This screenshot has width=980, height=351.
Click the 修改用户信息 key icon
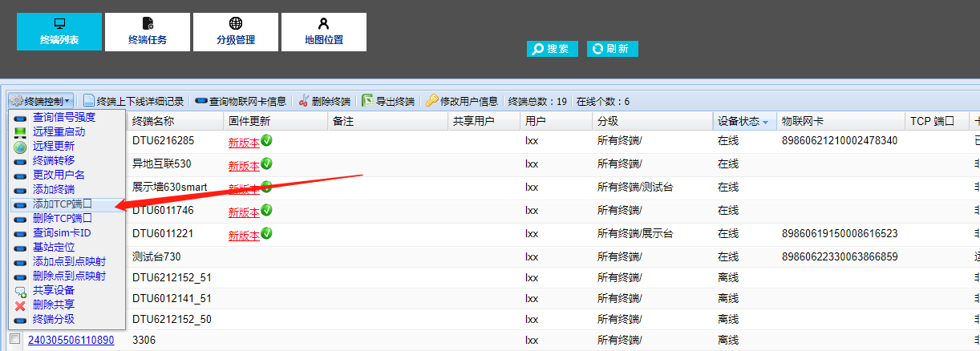(x=431, y=101)
